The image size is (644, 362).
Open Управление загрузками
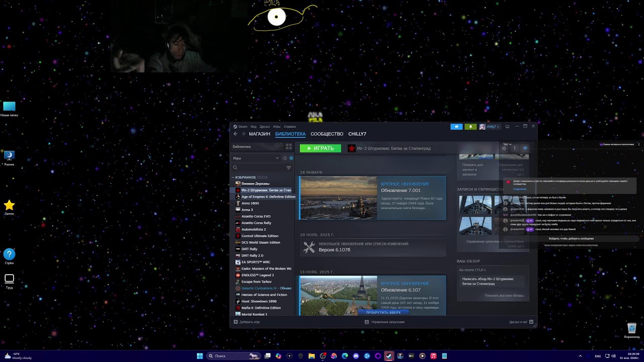click(384, 322)
